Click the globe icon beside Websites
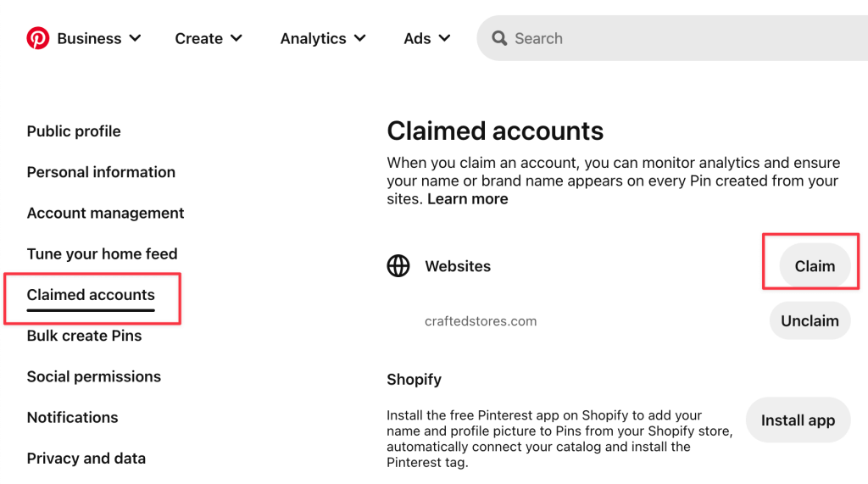The height and width of the screenshot is (484, 868). tap(398, 266)
